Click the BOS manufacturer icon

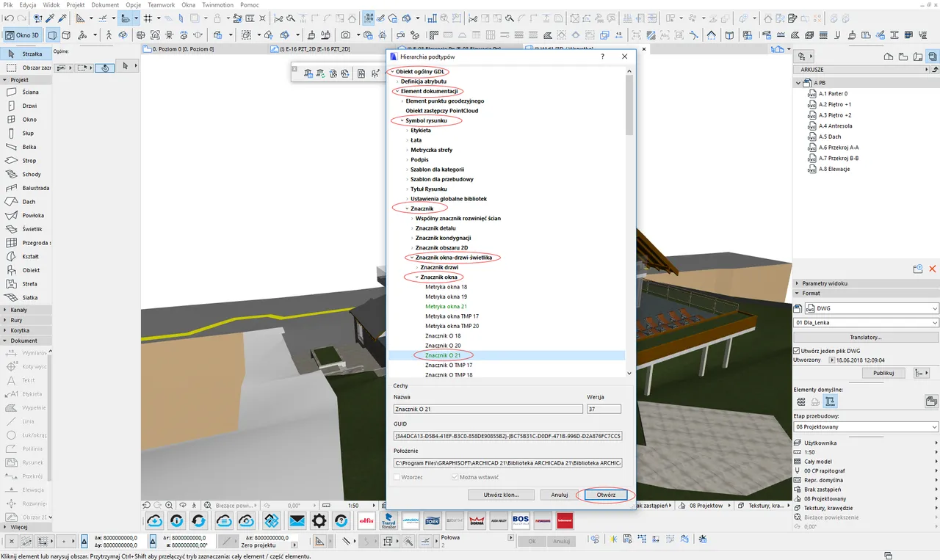coord(521,520)
